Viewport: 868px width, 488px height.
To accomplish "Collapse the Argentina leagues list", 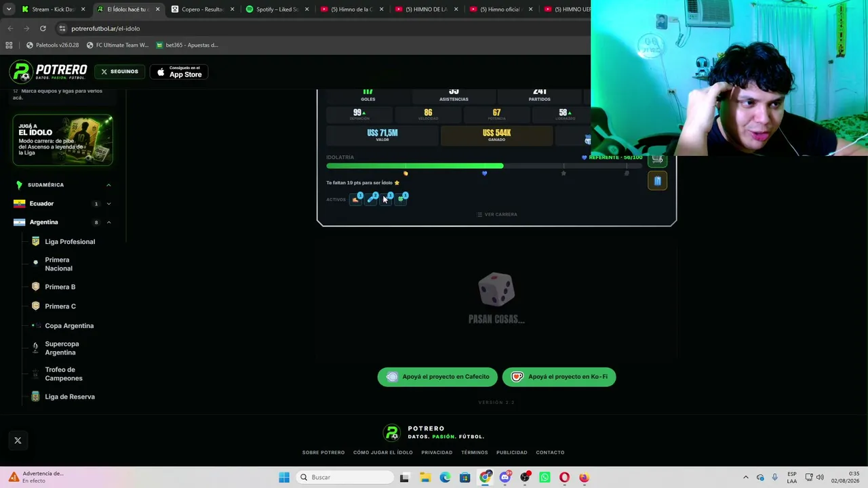I will tap(108, 222).
